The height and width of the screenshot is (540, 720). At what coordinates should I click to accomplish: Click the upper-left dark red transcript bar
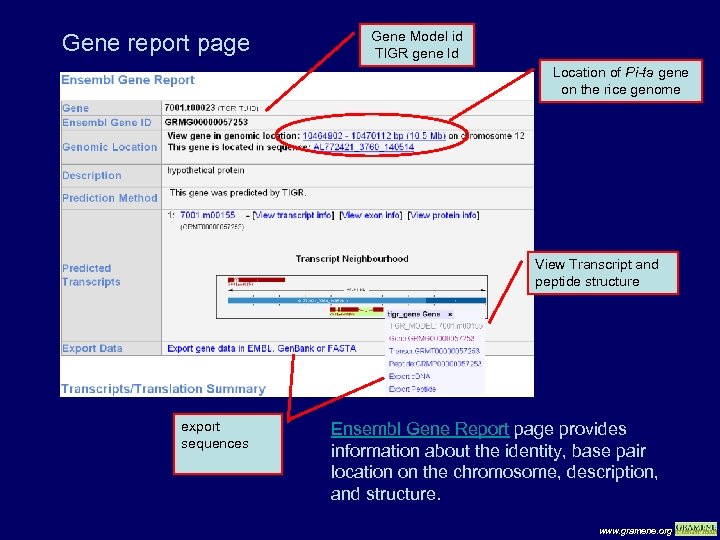tap(257, 280)
